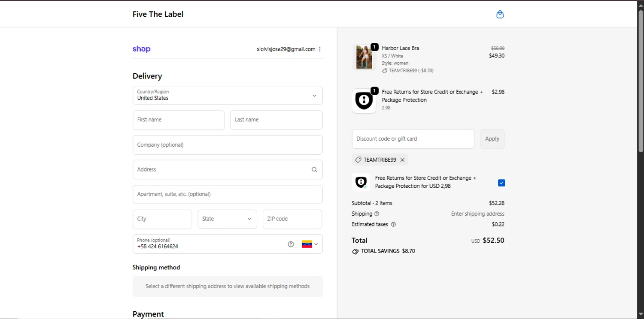Image resolution: width=644 pixels, height=319 pixels.
Task: Click the Shipping method heading
Action: point(156,268)
